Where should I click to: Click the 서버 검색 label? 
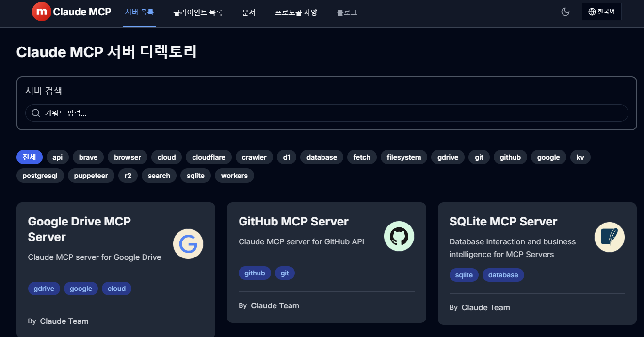[x=44, y=91]
